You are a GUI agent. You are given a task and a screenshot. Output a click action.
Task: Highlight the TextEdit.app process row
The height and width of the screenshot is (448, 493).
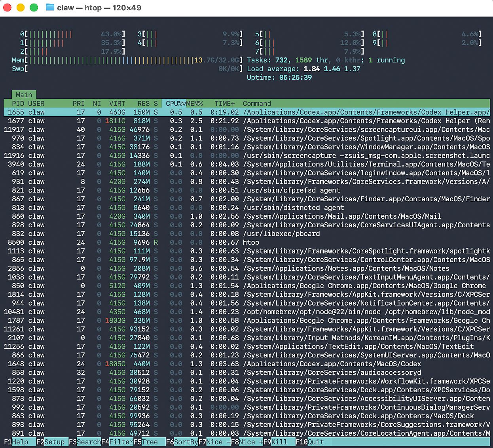[x=247, y=346]
